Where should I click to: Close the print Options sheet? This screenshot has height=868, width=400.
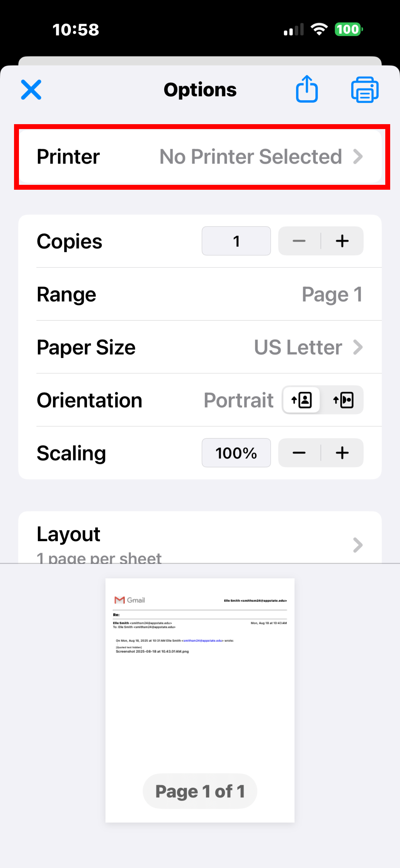(31, 89)
